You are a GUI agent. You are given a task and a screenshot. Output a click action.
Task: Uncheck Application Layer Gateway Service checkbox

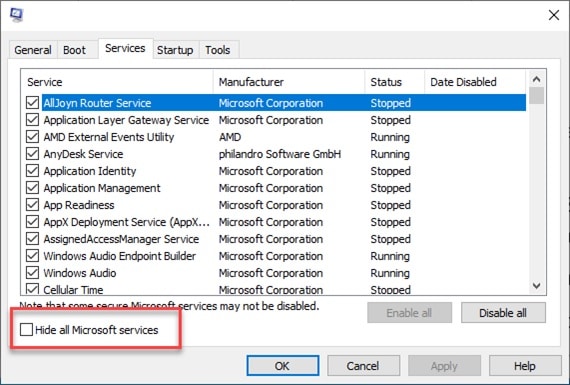coord(32,120)
